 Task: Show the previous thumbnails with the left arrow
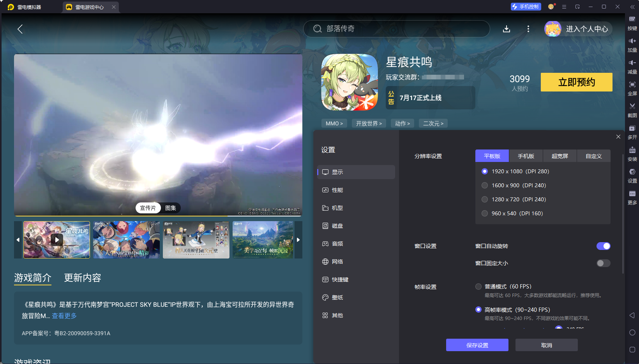(18, 240)
